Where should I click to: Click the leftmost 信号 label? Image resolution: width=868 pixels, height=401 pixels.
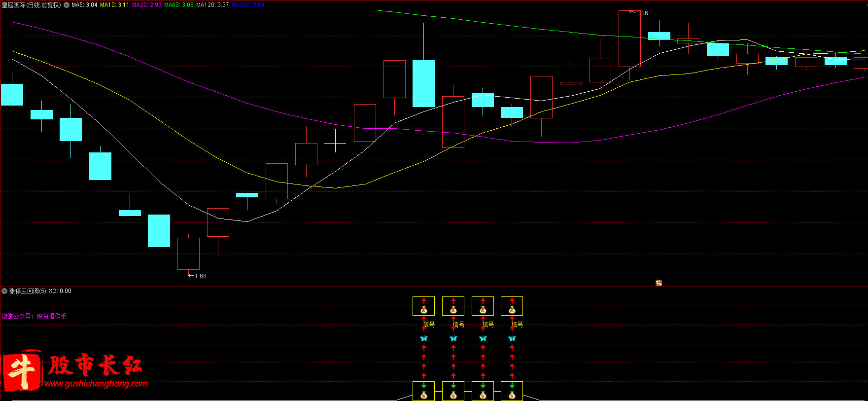tap(429, 325)
